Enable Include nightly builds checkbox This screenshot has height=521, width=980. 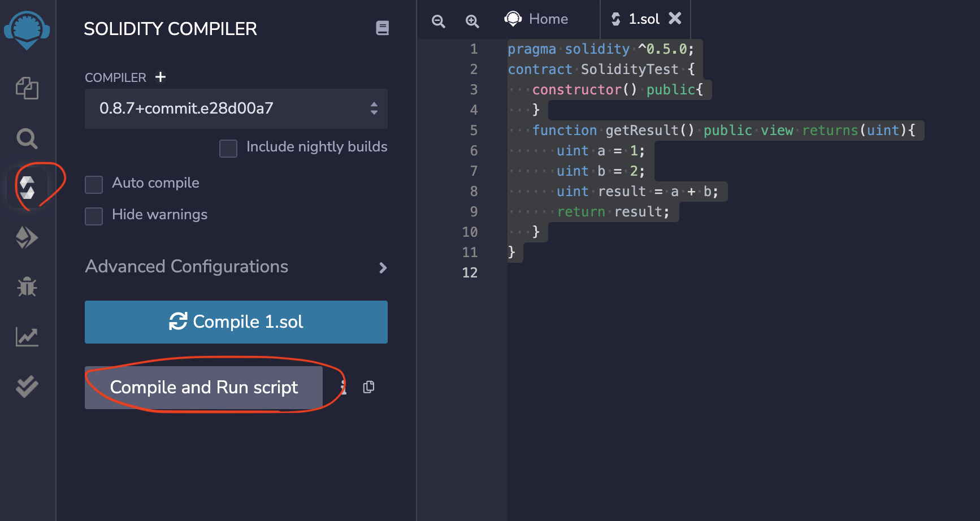[x=228, y=149]
